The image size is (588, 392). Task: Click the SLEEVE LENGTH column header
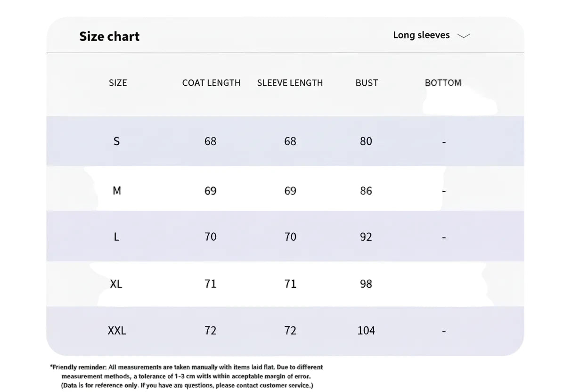click(x=290, y=83)
